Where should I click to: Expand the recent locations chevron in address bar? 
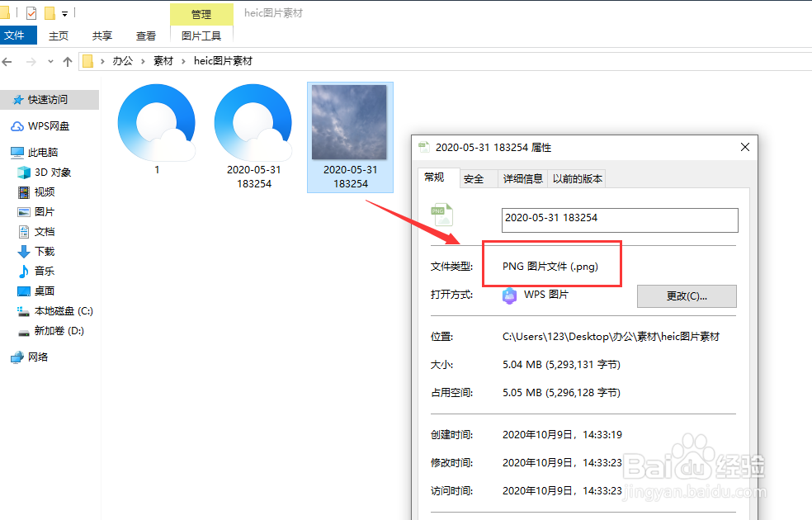pyautogui.click(x=50, y=60)
